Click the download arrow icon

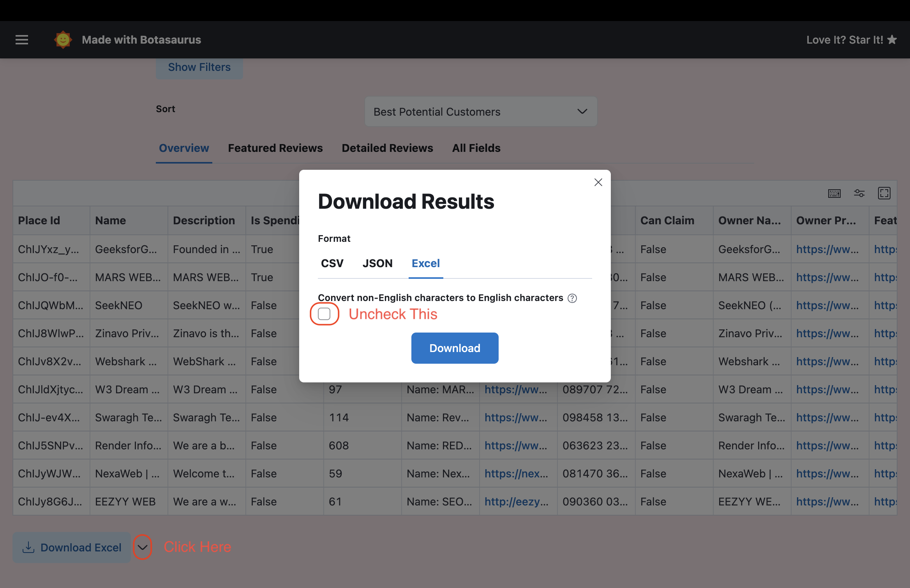(28, 547)
